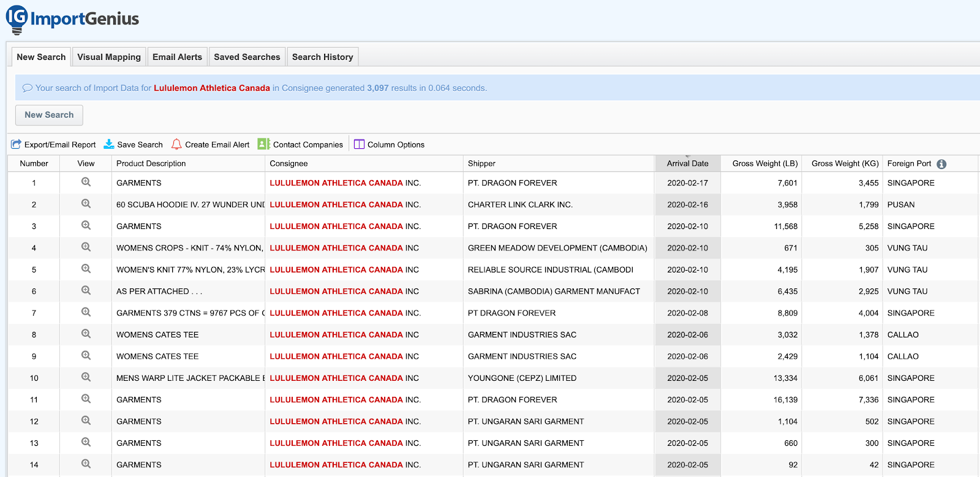View details magnifier for row 5
Viewport: 980px width, 477px height.
click(86, 269)
